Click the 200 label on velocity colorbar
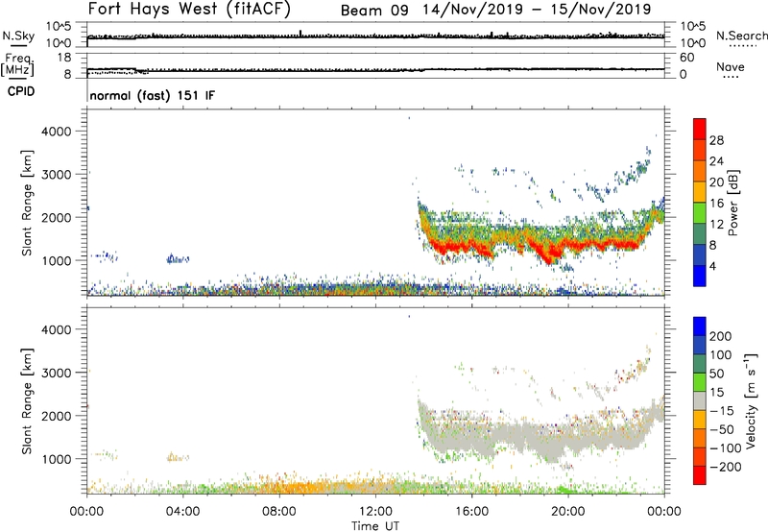Viewport: 768px width, 532px height. [x=721, y=336]
